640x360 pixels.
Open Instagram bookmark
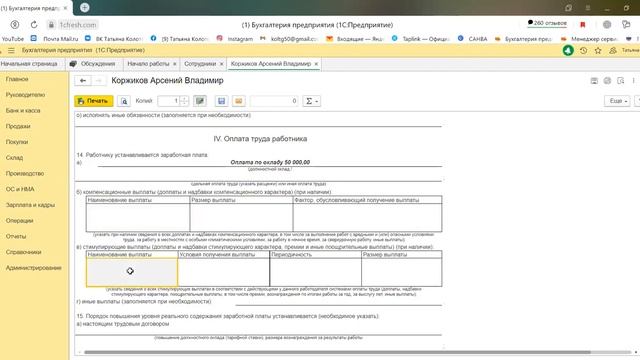[235, 39]
